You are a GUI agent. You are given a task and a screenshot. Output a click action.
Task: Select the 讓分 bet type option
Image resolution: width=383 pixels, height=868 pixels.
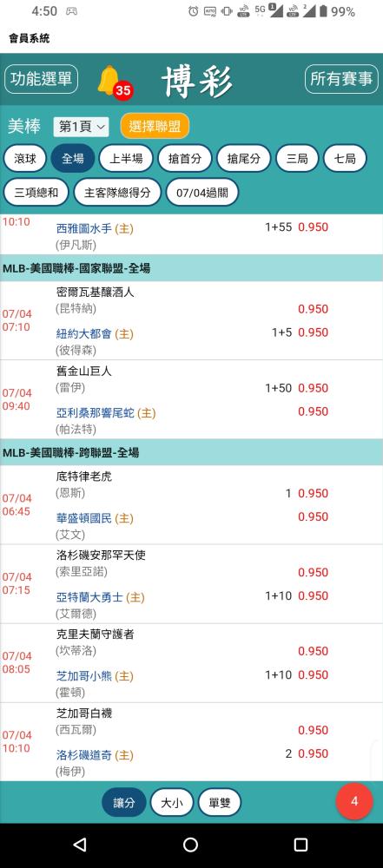[124, 803]
